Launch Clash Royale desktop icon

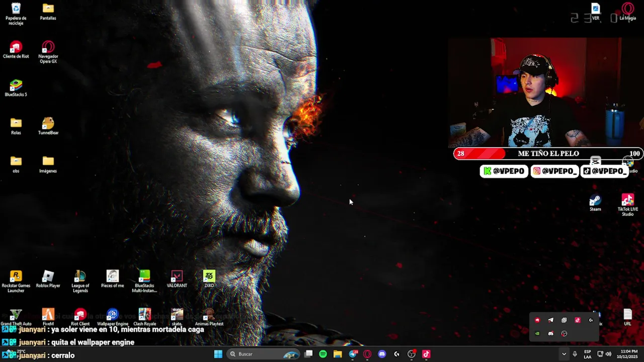[144, 317]
